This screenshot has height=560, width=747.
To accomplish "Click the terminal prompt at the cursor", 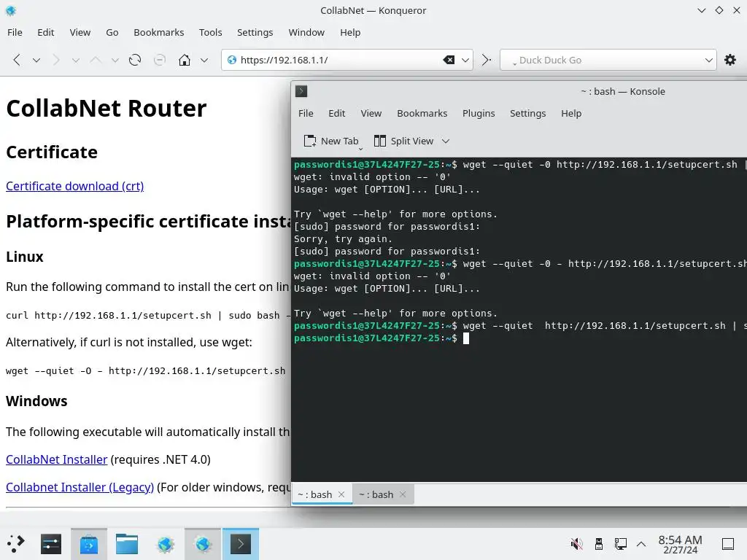I will pyautogui.click(x=466, y=338).
